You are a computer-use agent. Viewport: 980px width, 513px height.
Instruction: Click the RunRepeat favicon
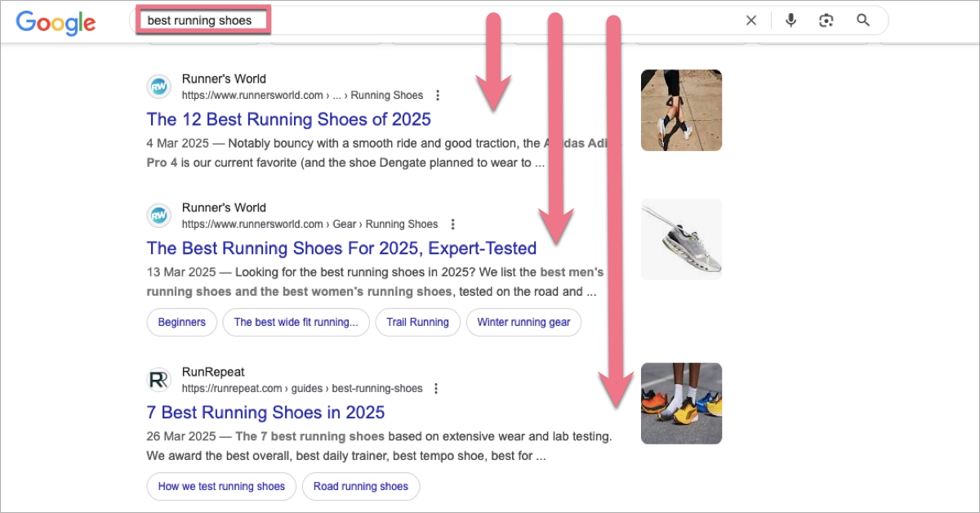coord(158,379)
